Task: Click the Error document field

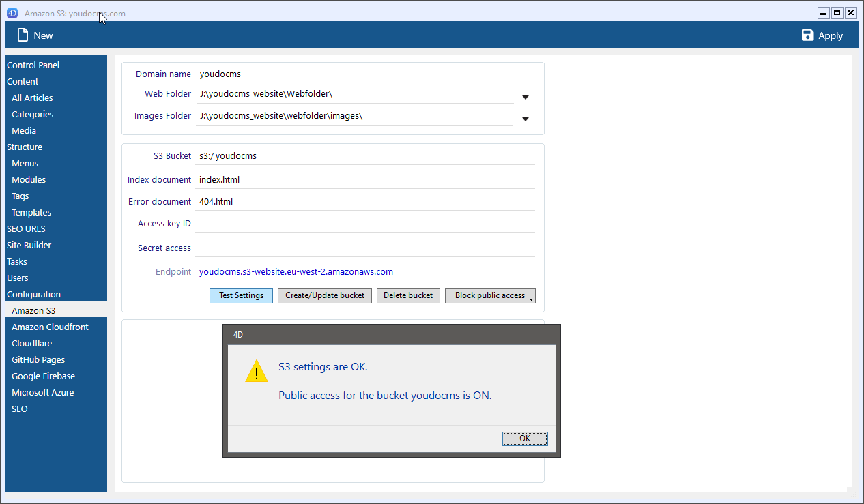Action: (366, 202)
